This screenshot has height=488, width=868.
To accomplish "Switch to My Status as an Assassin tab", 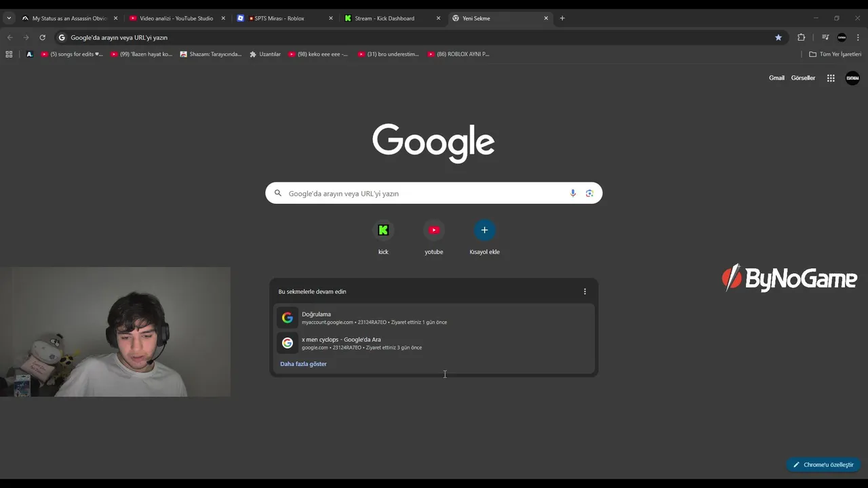I will (x=68, y=18).
